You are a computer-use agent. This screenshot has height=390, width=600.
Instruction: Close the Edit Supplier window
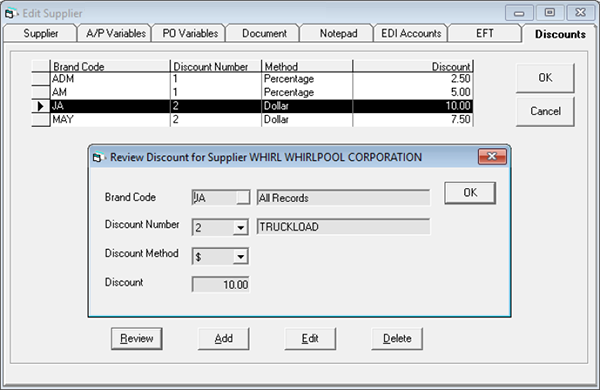point(580,13)
